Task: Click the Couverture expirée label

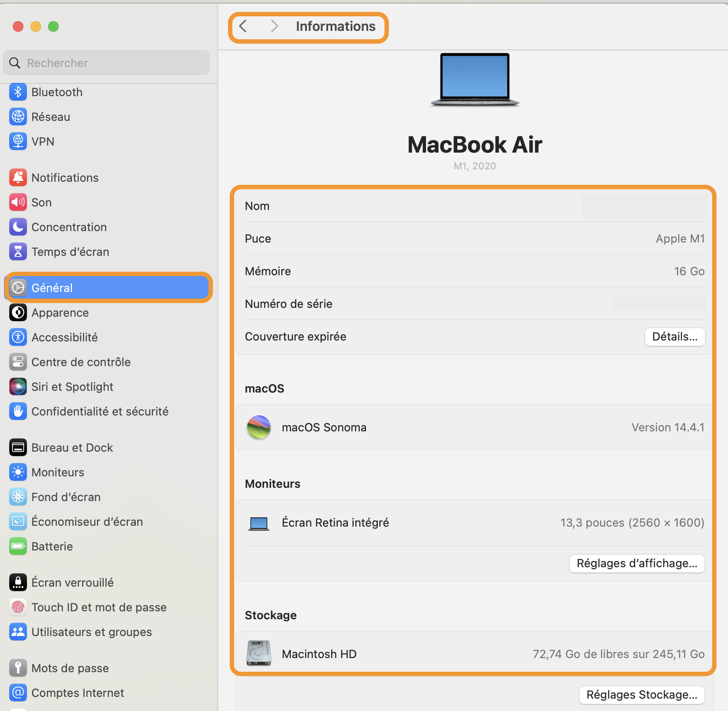Action: (295, 337)
